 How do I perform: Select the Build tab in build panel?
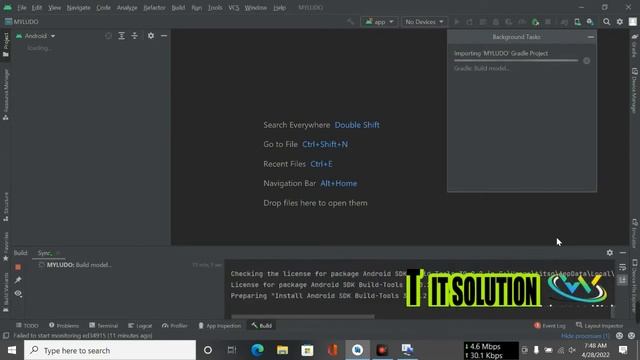20,253
